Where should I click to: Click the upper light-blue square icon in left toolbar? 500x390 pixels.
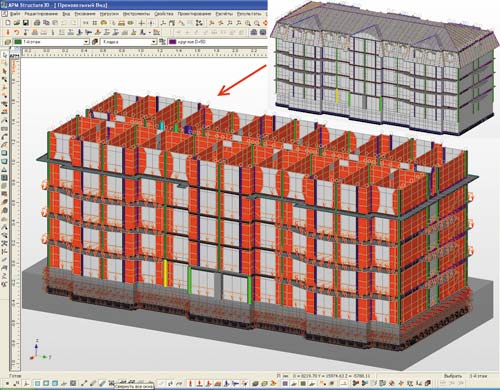point(4,153)
